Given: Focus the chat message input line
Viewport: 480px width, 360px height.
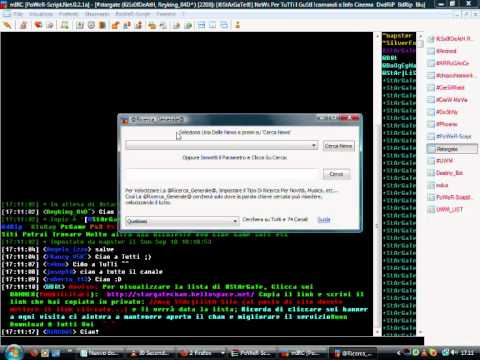Looking at the screenshot, I should (x=212, y=341).
